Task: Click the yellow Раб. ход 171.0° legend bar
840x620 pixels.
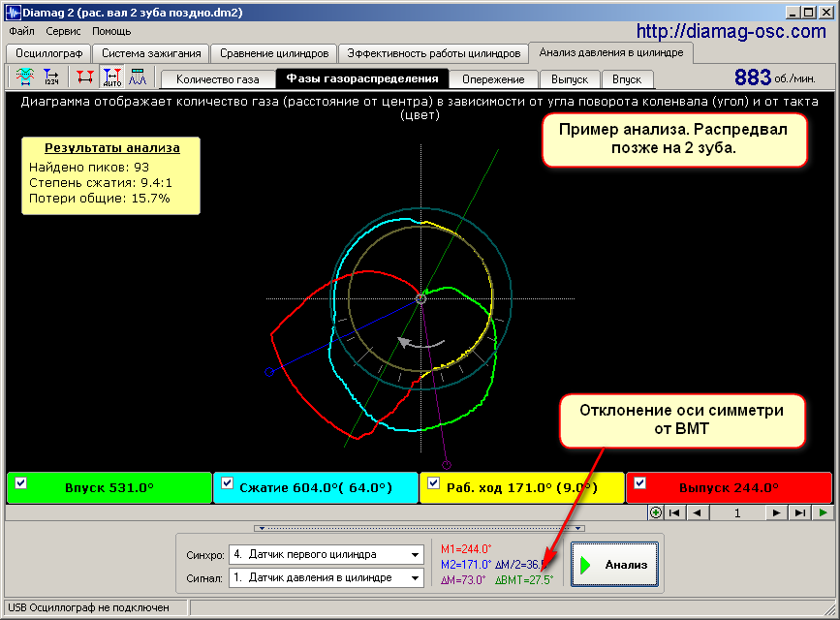Action: pos(522,487)
